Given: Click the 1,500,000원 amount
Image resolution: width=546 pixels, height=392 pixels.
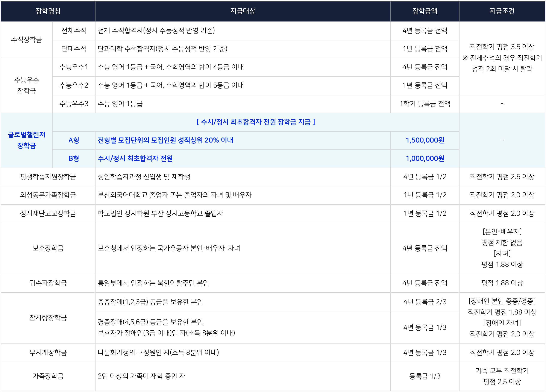Looking at the screenshot, I should pyautogui.click(x=425, y=140).
